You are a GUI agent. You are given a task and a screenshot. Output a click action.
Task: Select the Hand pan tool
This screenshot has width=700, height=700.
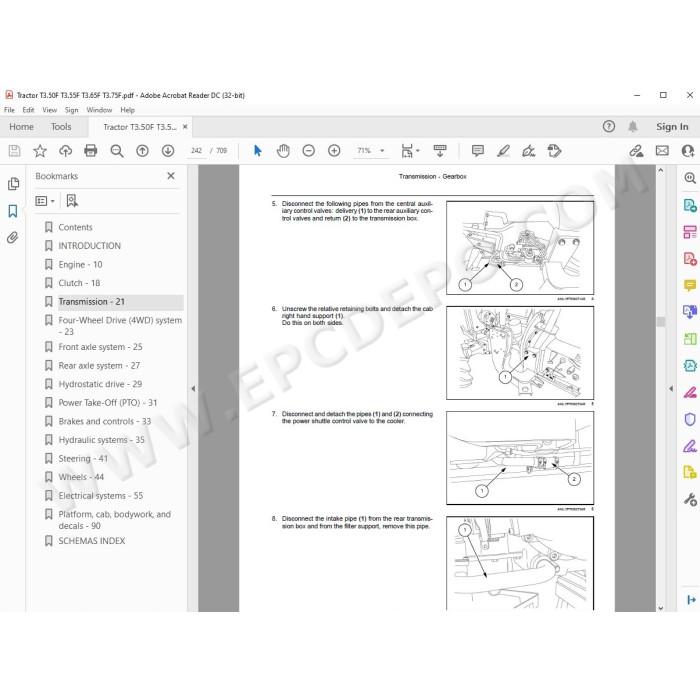tap(283, 151)
